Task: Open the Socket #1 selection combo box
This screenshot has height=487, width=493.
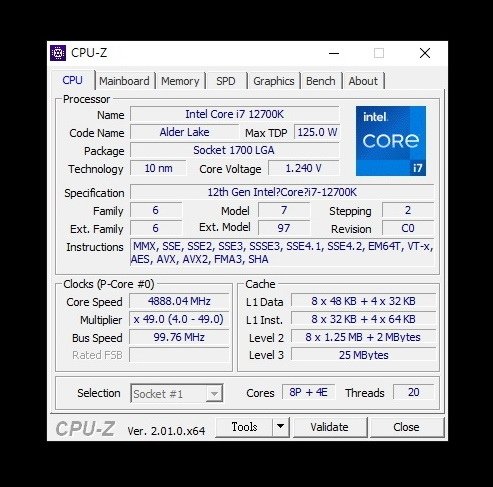Action: point(177,394)
